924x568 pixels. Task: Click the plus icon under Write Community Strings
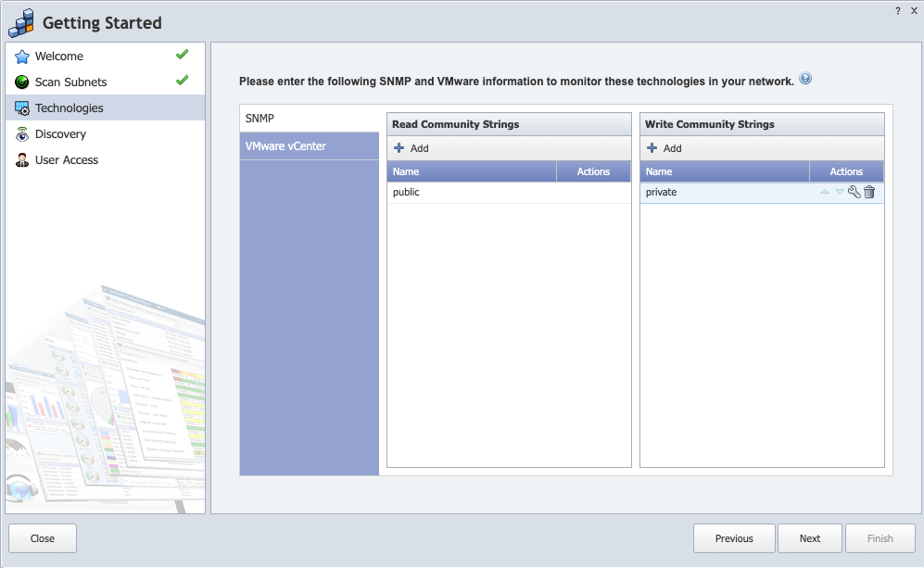click(652, 148)
